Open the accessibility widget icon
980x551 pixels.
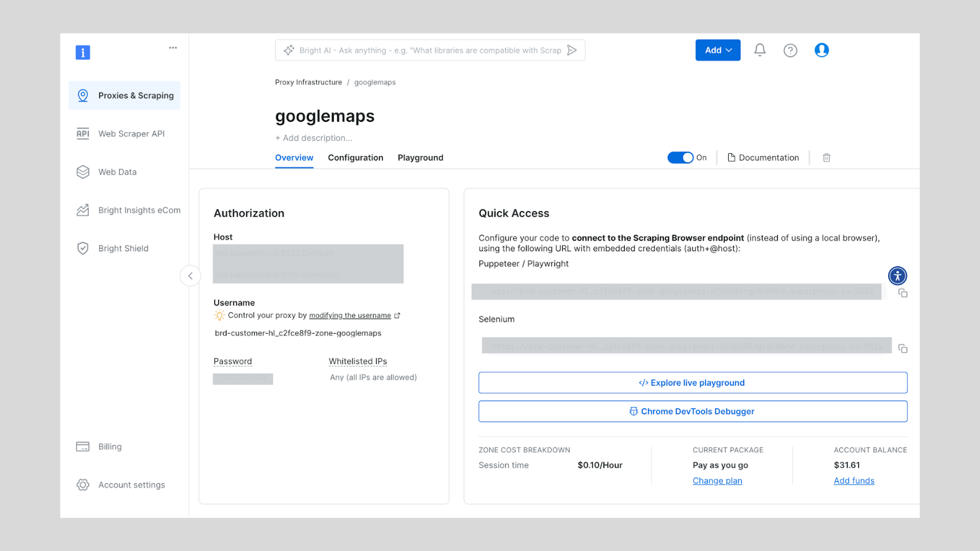897,275
